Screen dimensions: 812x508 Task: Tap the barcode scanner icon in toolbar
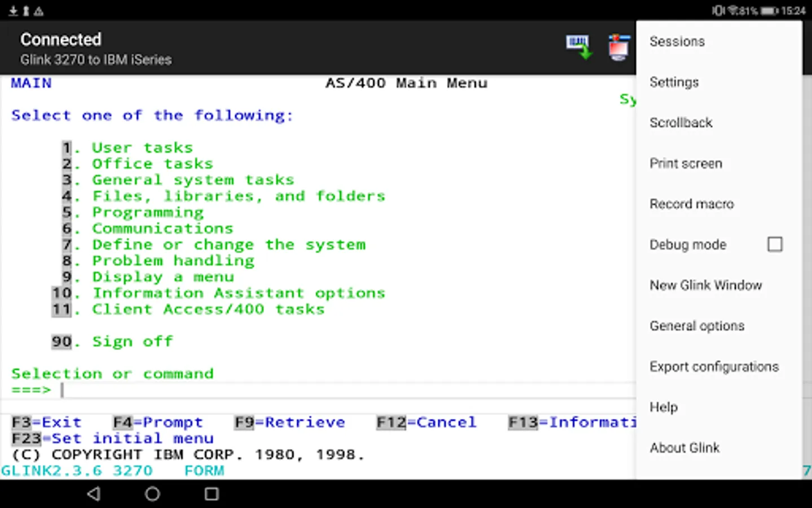(x=579, y=47)
